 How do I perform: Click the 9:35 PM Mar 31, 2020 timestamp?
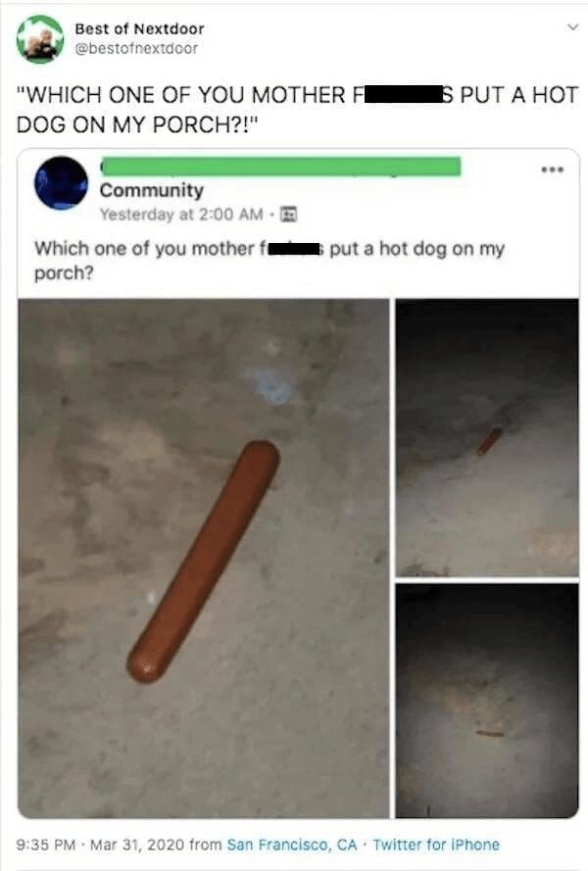[x=101, y=845]
